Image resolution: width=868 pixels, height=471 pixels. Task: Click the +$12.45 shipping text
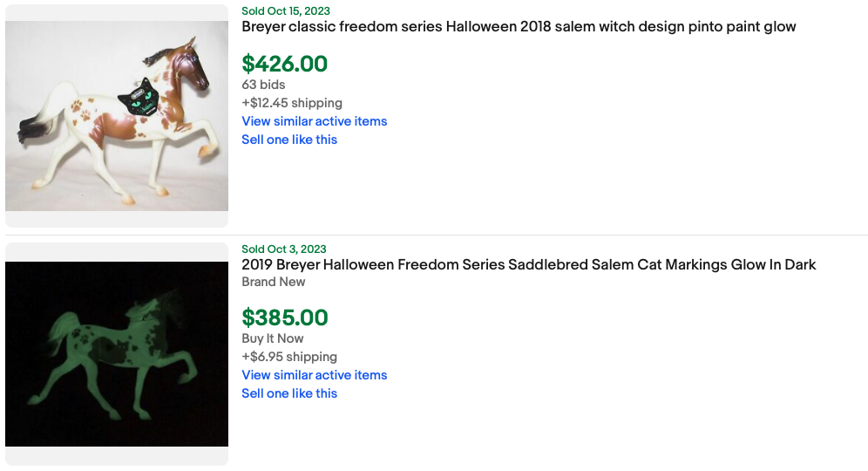click(291, 103)
